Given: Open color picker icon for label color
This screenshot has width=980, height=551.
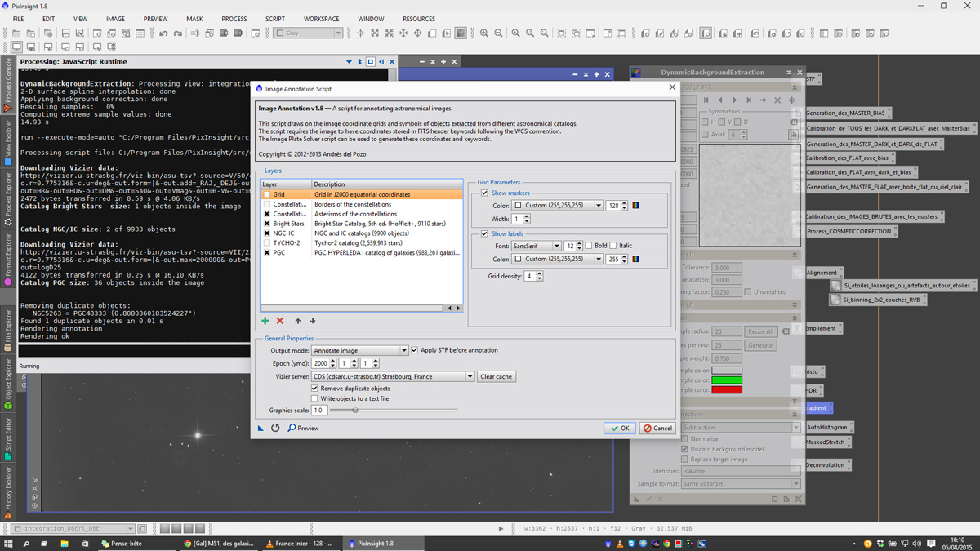Looking at the screenshot, I should (x=636, y=259).
